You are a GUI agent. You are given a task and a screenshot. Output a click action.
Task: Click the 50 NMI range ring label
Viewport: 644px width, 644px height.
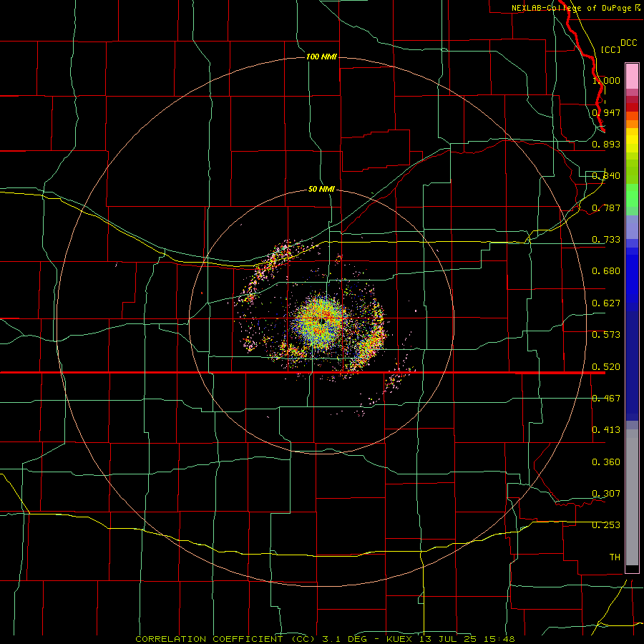coord(321,189)
